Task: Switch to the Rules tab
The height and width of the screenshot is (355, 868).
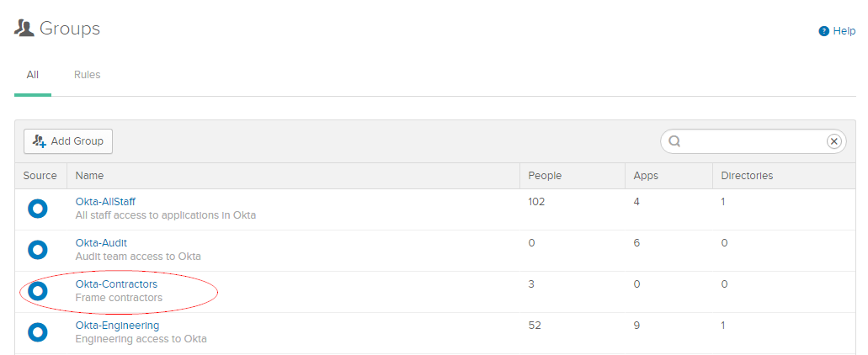Action: (x=87, y=75)
